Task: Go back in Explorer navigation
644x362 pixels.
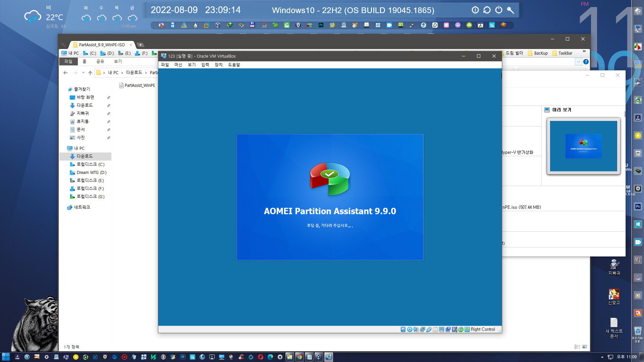Action: tap(65, 73)
